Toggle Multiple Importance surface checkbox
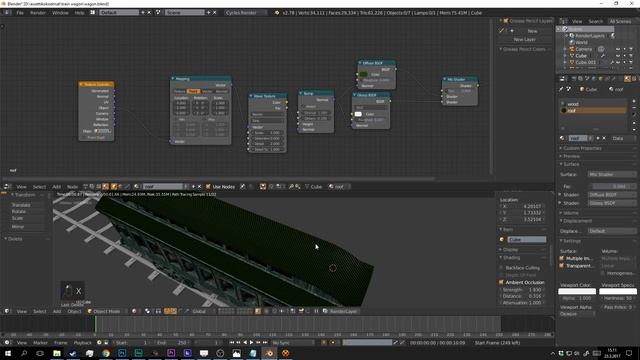640x360 pixels. [562, 258]
